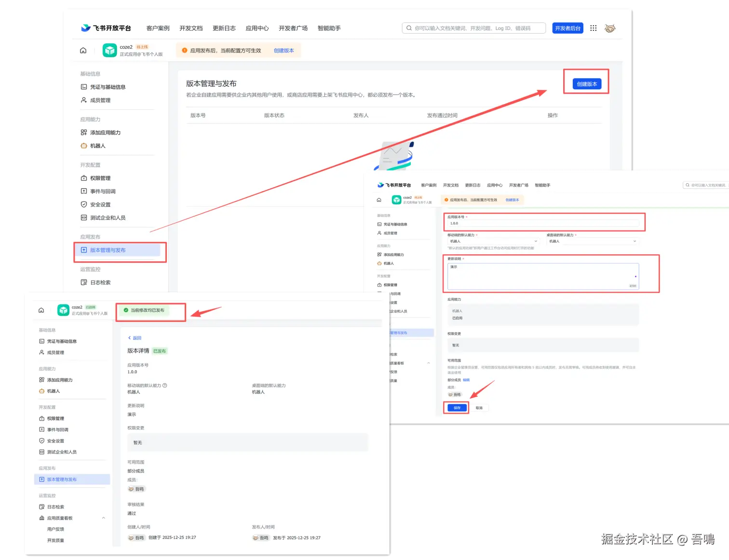Viewport: 729px width, 560px height.
Task: Click the coze2 app icon on the create version form
Action: 397,200
